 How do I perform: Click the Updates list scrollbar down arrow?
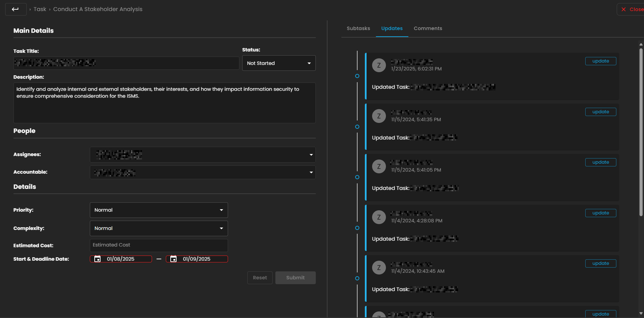pyautogui.click(x=641, y=314)
